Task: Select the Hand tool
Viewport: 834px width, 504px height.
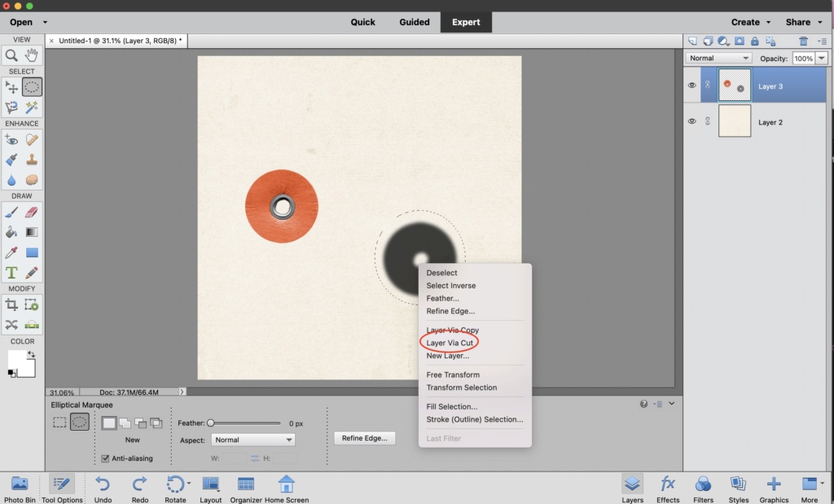Action: pos(32,55)
